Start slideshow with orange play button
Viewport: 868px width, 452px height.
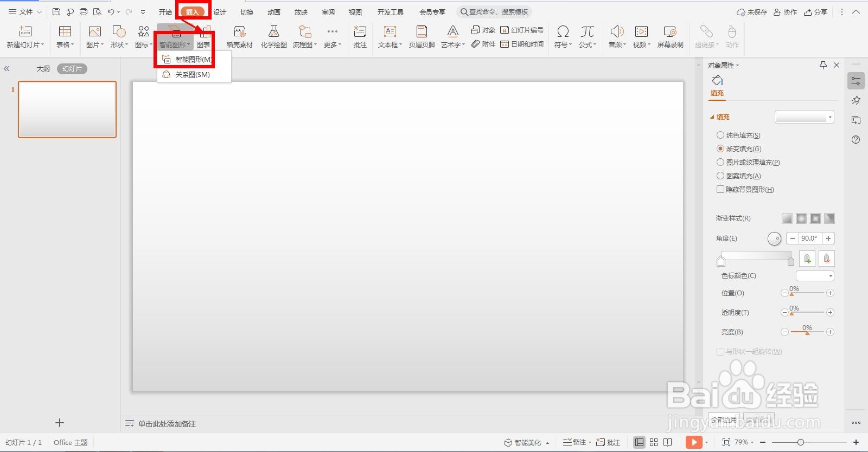694,442
